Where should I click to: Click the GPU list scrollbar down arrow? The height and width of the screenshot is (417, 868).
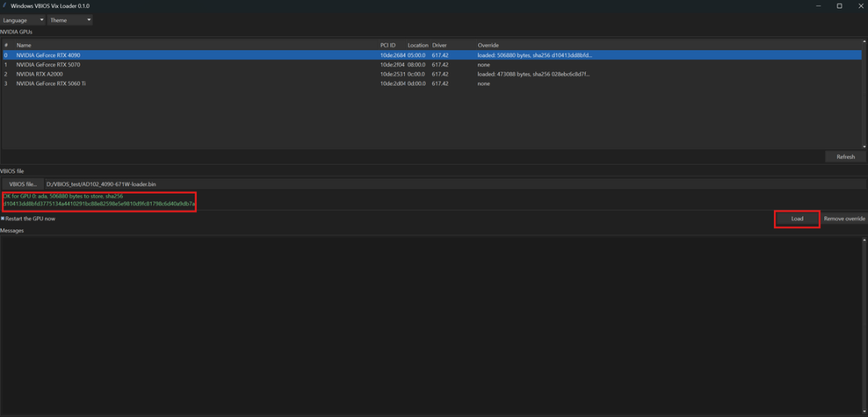click(x=865, y=146)
